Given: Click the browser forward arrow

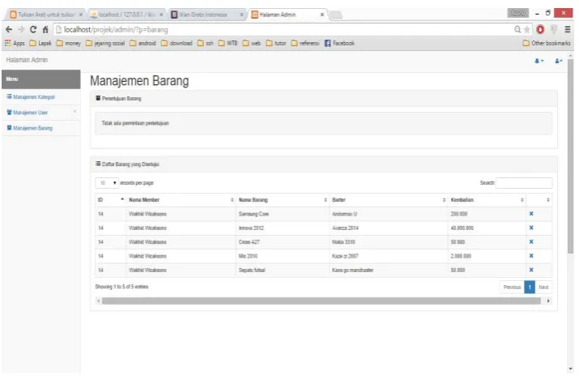Looking at the screenshot, I should pos(21,29).
